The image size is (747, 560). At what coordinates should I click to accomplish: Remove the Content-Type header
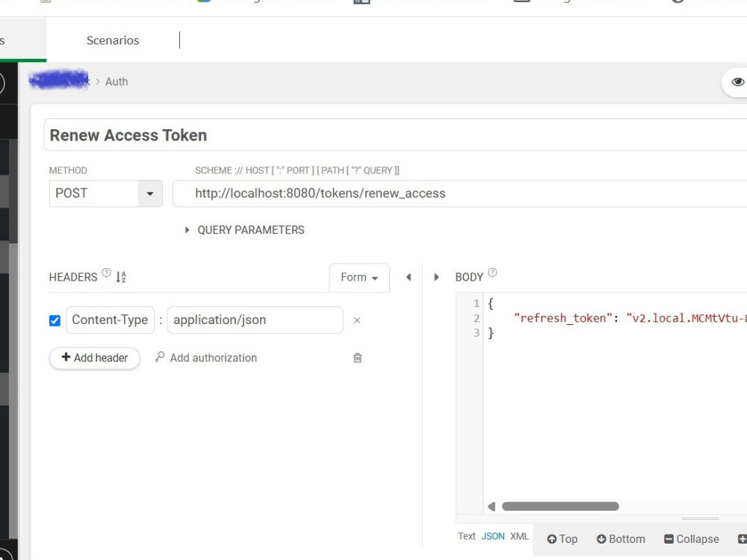[x=357, y=320]
